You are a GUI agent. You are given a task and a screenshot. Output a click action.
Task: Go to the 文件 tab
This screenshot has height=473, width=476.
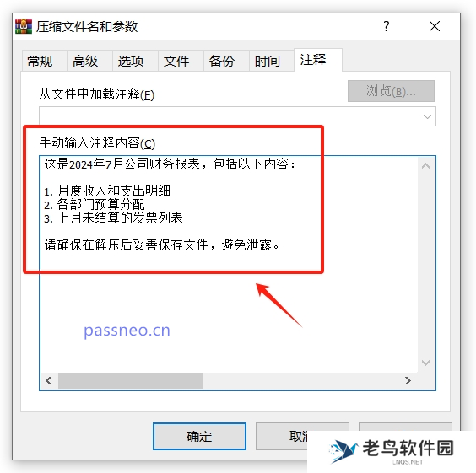click(176, 61)
